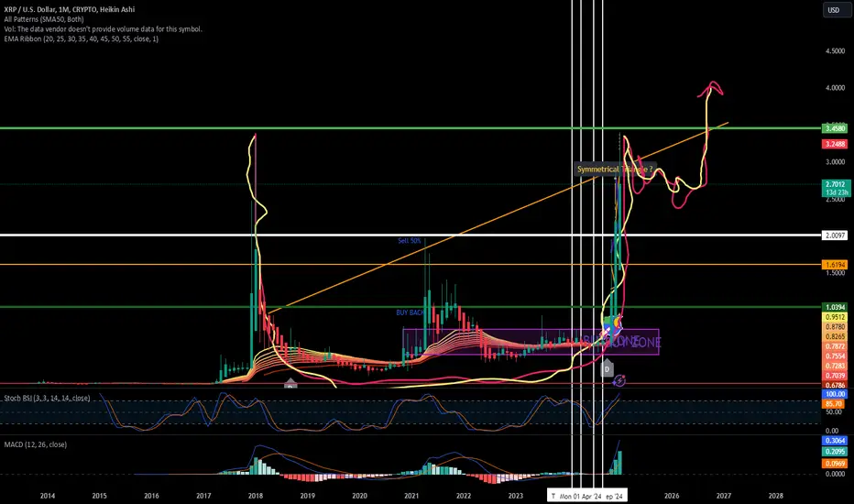Click the 0.8780 EMA value label
Image resolution: width=854 pixels, height=504 pixels.
pos(835,327)
